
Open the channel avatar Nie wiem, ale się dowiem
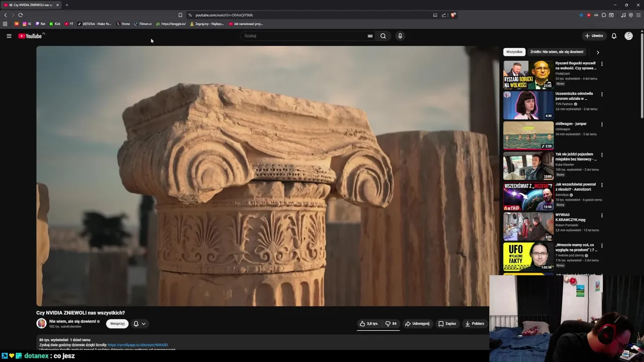coord(41,323)
